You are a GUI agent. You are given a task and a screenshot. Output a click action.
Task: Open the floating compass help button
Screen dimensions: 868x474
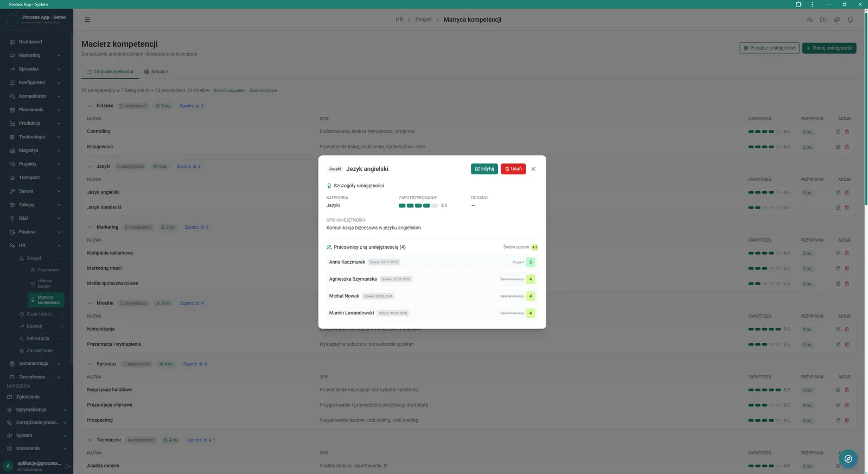click(848, 459)
